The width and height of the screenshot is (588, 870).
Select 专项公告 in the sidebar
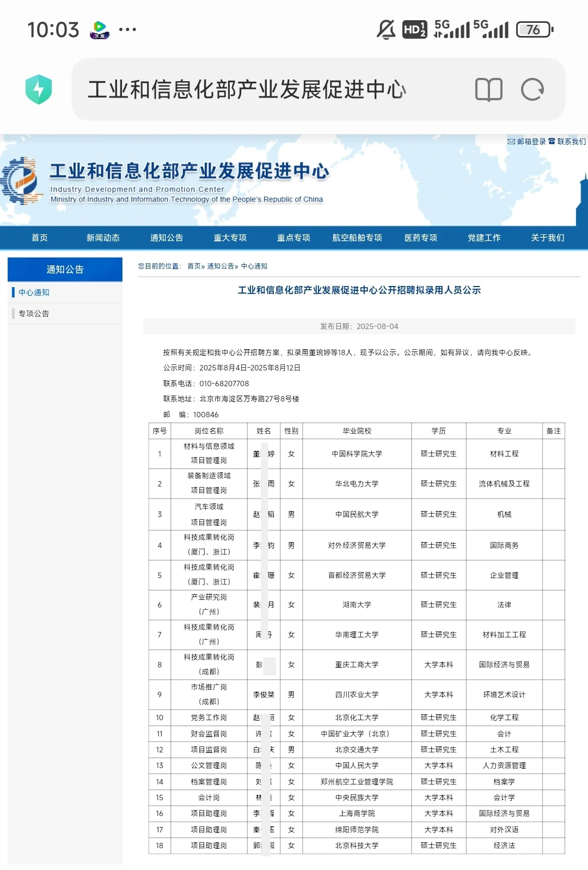tap(34, 314)
